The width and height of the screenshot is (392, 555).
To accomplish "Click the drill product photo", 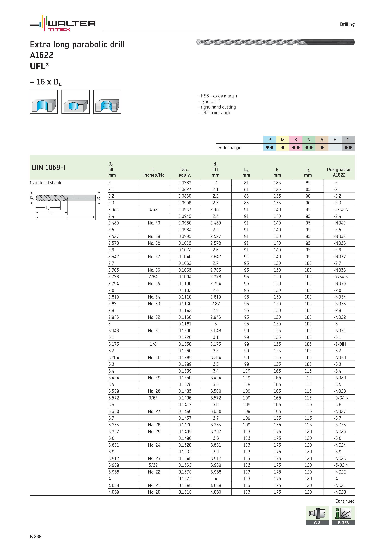I will 275,43.
